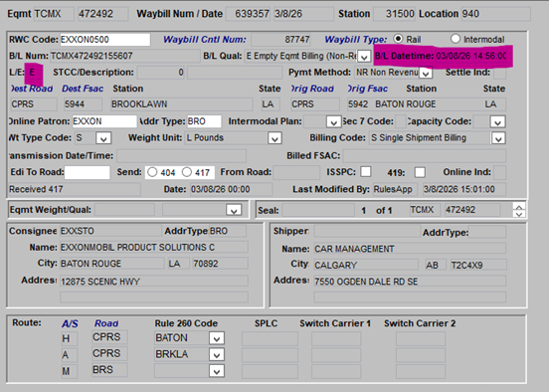Image resolution: width=549 pixels, height=392 pixels.
Task: Click shipper name CAR MANAGEMENT field
Action: tap(410, 249)
